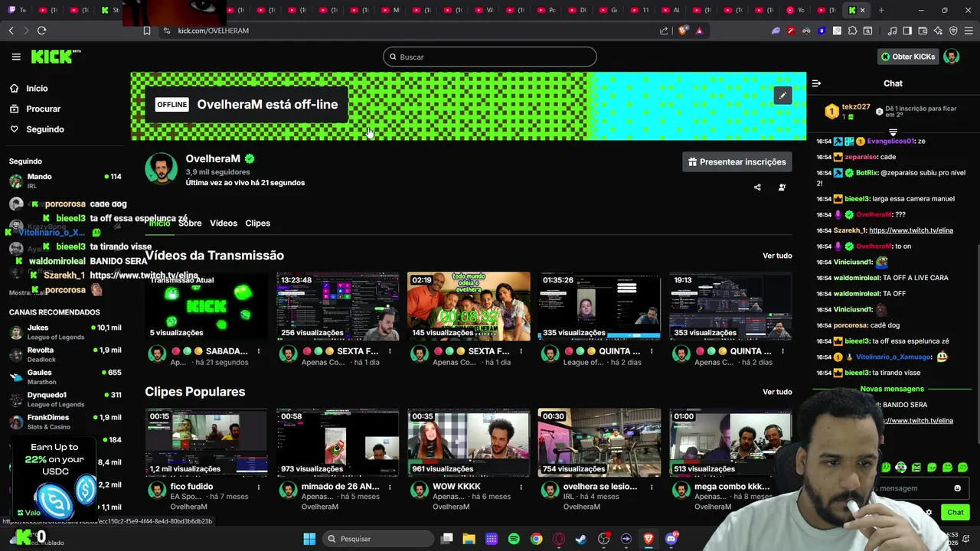Viewport: 980px width, 551px height.
Task: Bookmark this page
Action: tap(146, 31)
